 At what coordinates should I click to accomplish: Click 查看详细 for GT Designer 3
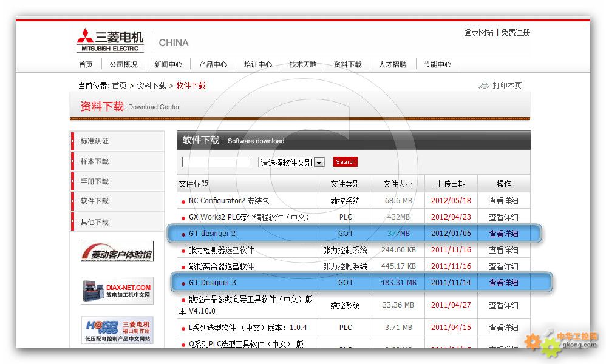point(503,283)
